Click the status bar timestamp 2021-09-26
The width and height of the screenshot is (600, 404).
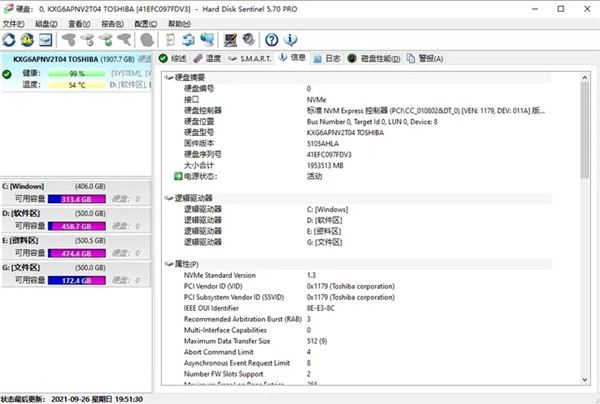tap(97, 399)
